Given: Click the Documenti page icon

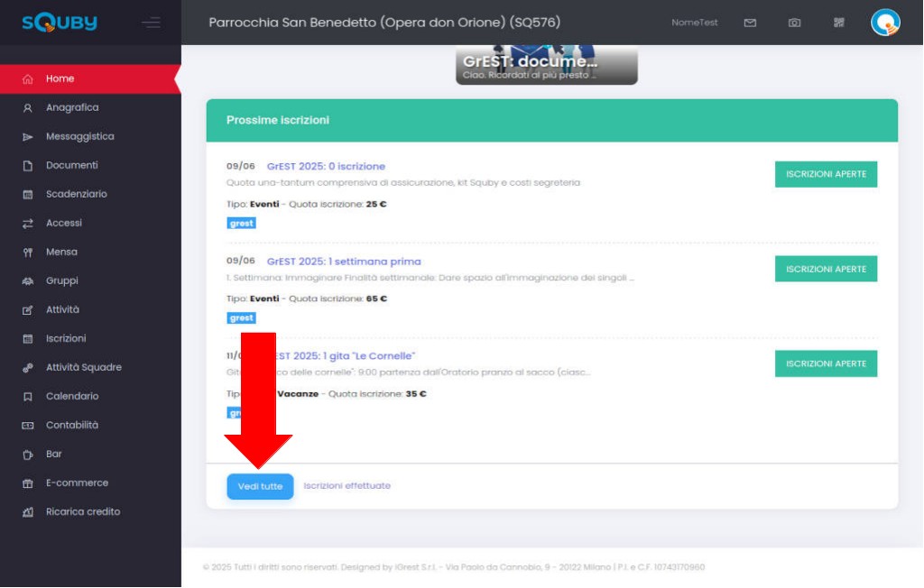Looking at the screenshot, I should pyautogui.click(x=28, y=166).
